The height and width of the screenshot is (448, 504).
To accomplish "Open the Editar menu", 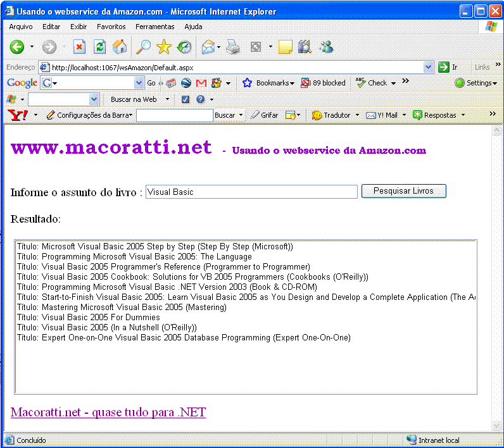I will click(x=51, y=27).
